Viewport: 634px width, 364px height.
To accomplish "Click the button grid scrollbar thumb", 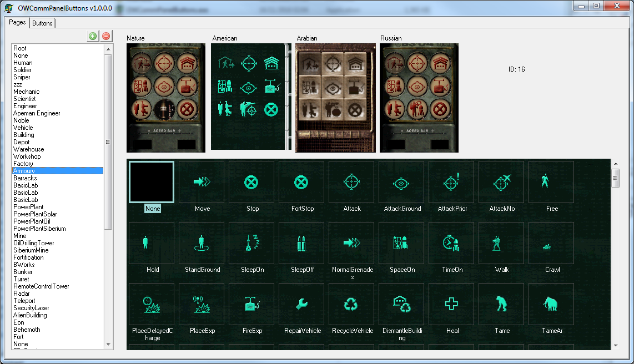I will click(x=615, y=178).
